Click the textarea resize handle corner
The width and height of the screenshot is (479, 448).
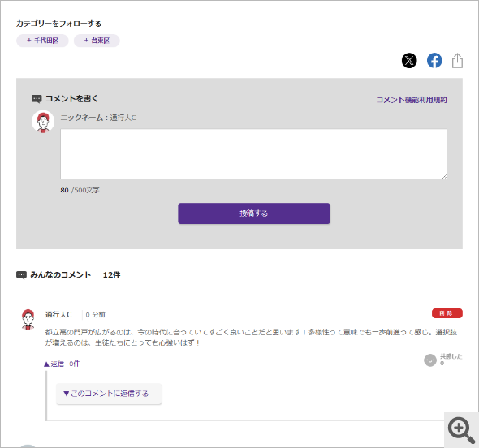pos(444,176)
